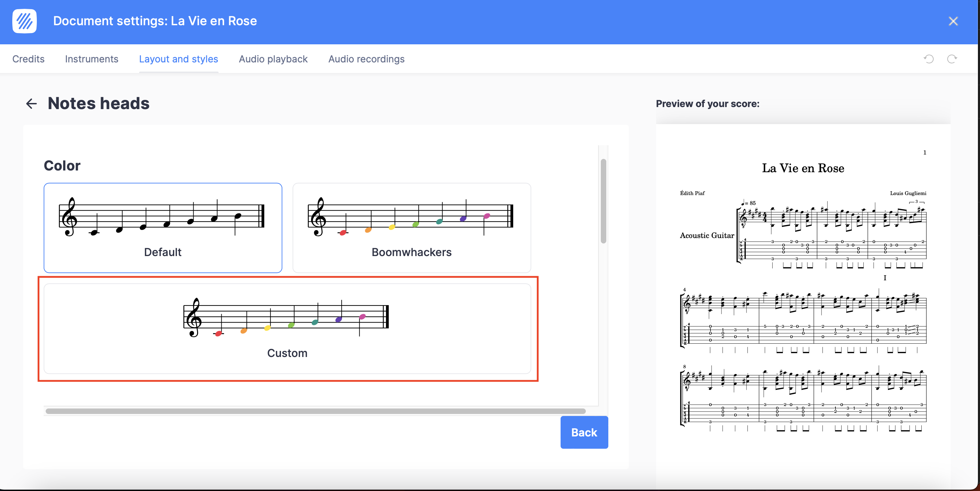Click the La Vie en Rose score title
Image resolution: width=980 pixels, height=491 pixels.
[x=803, y=168]
